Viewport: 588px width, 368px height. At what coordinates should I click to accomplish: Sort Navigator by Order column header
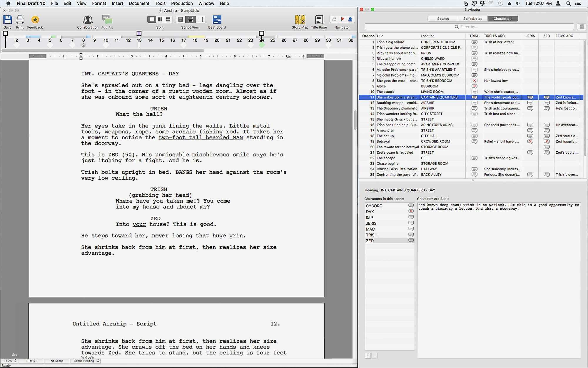point(368,36)
